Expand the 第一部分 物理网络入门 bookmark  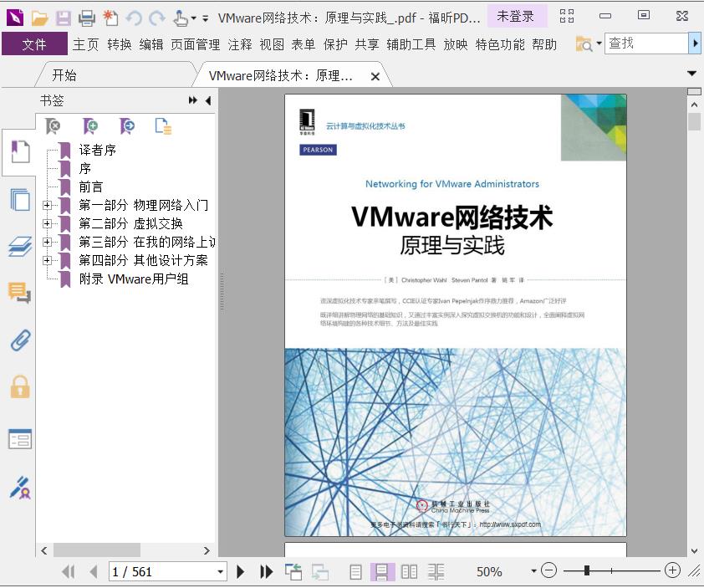(47, 205)
